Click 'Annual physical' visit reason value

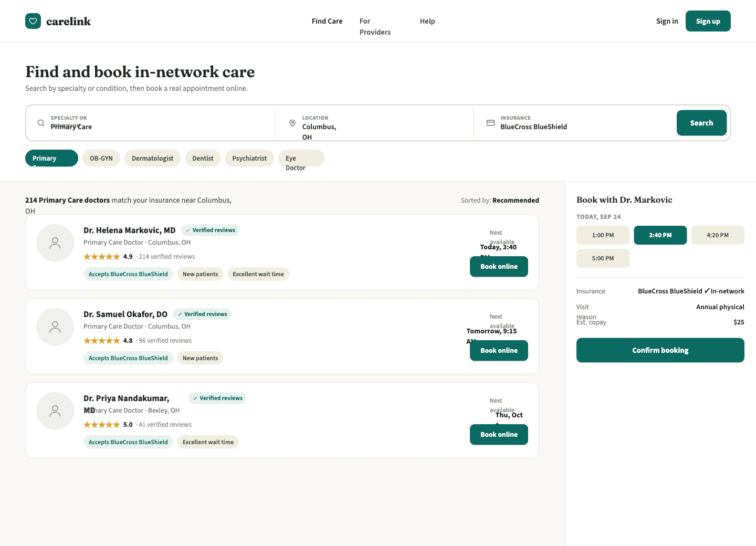click(x=720, y=307)
